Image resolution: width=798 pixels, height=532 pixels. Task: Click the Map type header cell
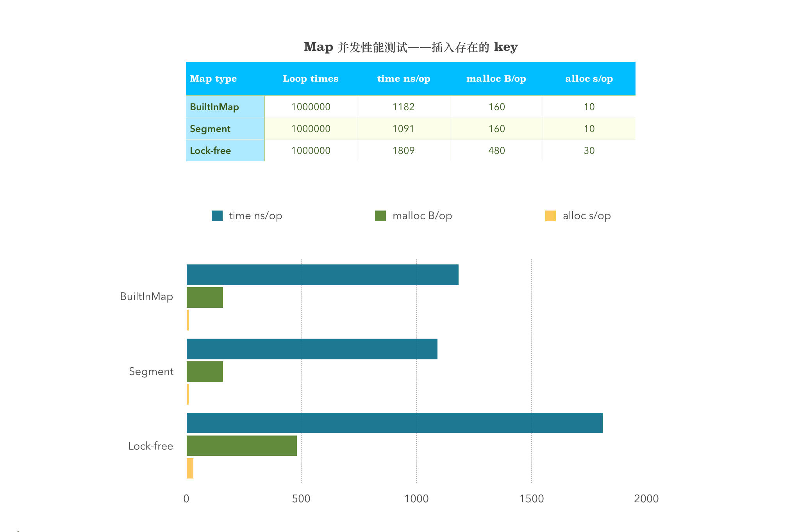point(213,79)
